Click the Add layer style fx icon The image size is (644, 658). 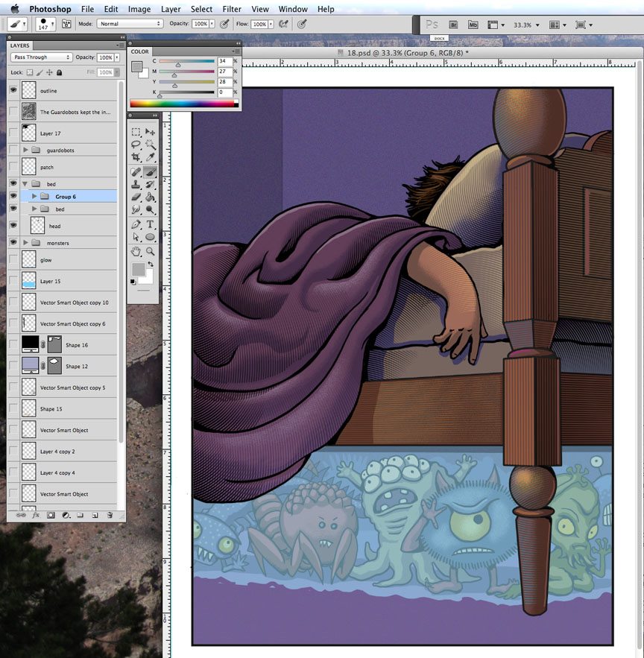click(36, 515)
